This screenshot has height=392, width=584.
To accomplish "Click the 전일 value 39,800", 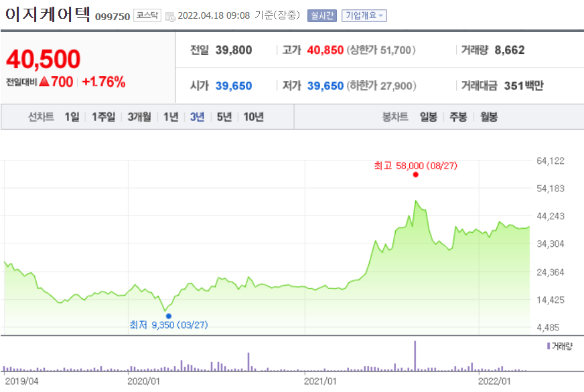I will (x=234, y=50).
